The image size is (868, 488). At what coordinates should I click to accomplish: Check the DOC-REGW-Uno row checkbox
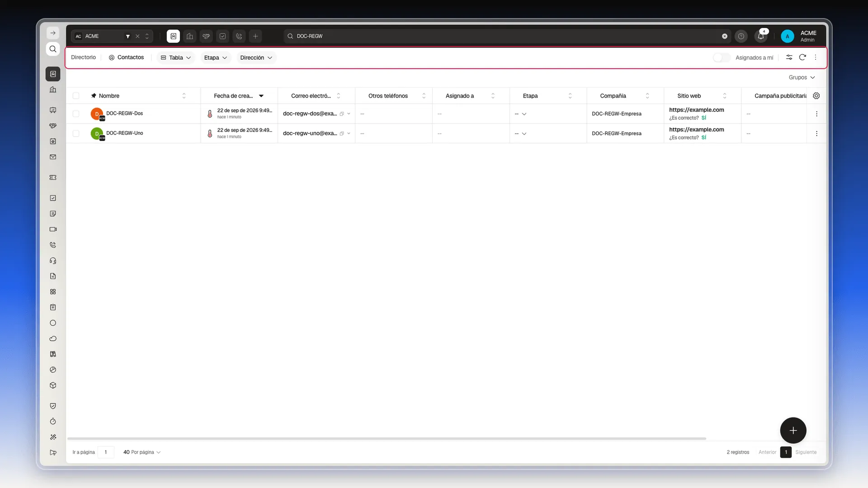click(x=76, y=133)
